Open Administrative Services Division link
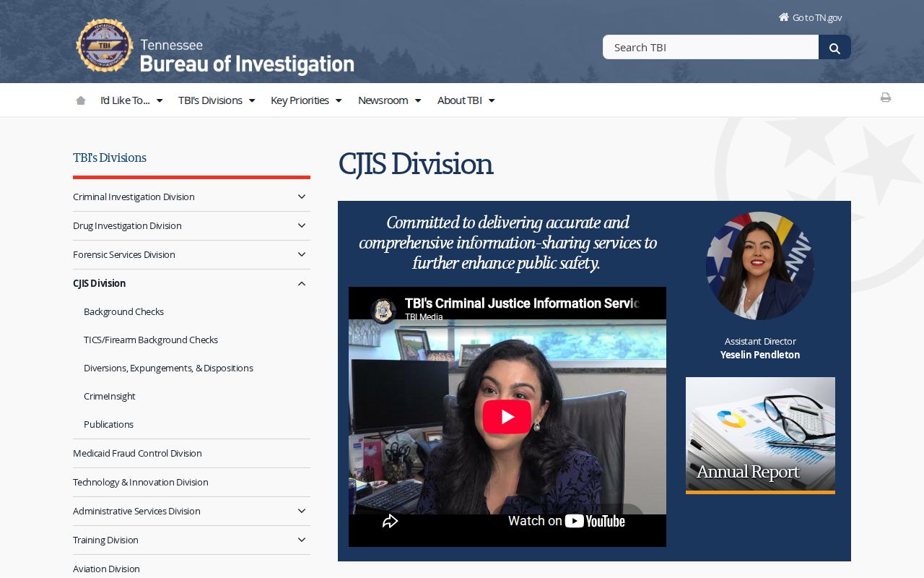The width and height of the screenshot is (924, 578). pyautogui.click(x=136, y=511)
